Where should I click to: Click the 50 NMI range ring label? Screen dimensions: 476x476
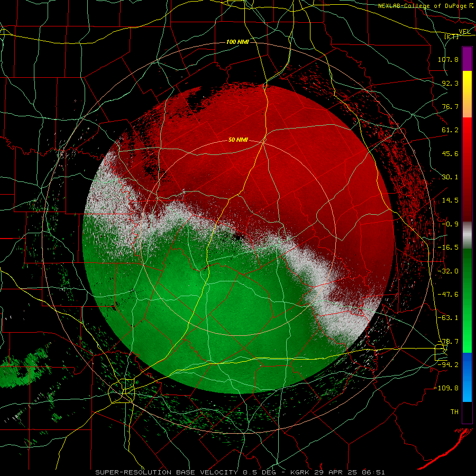(x=238, y=140)
